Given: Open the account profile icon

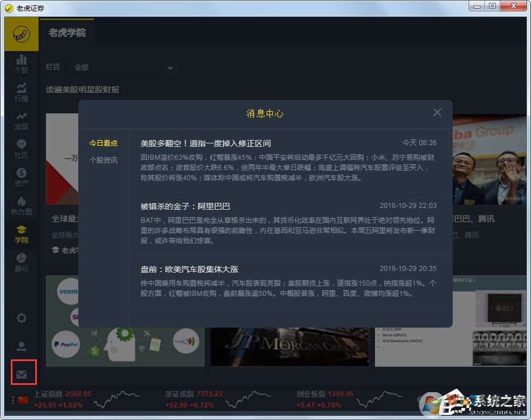Looking at the screenshot, I should 21,346.
